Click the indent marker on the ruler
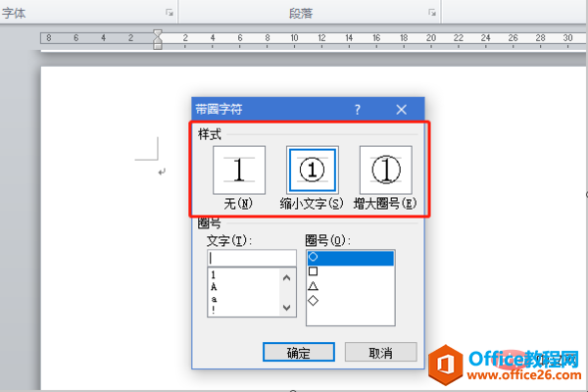 tap(157, 39)
